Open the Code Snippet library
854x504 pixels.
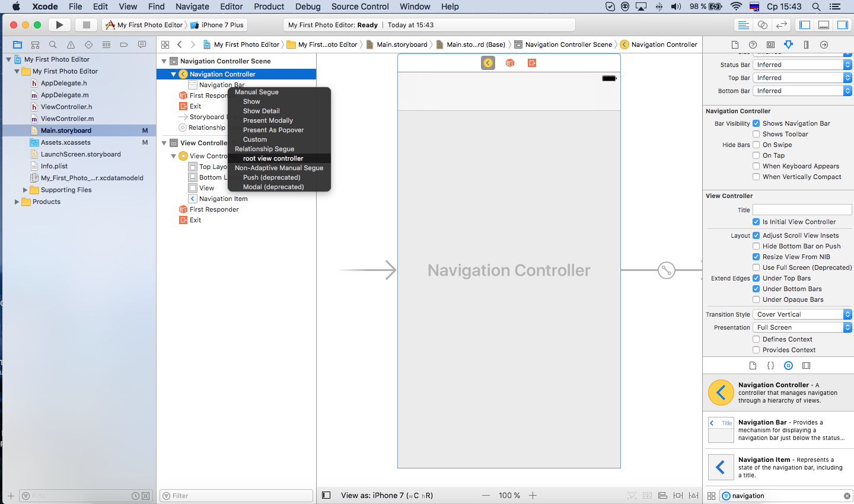(x=770, y=366)
